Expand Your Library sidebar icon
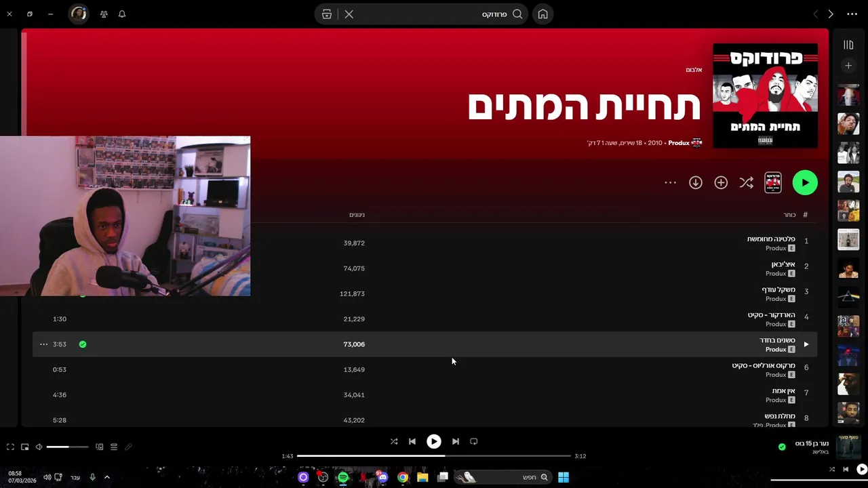The height and width of the screenshot is (488, 868). (x=848, y=45)
